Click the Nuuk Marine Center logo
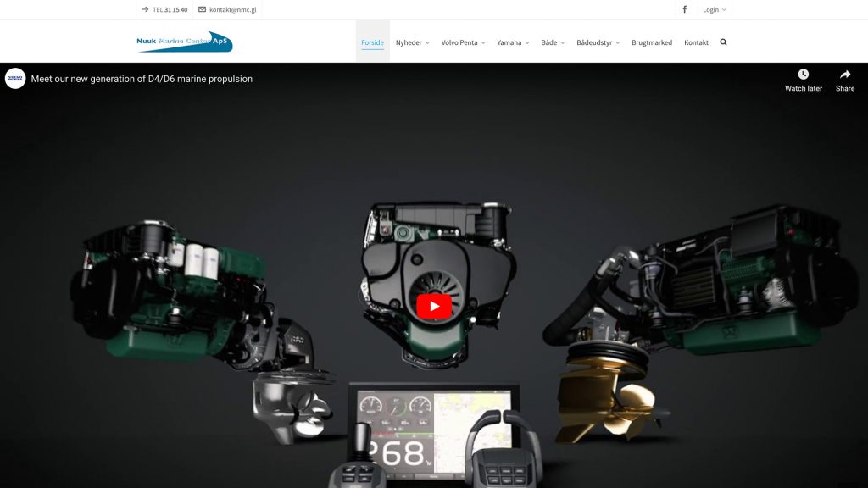This screenshot has height=488, width=868. click(185, 40)
